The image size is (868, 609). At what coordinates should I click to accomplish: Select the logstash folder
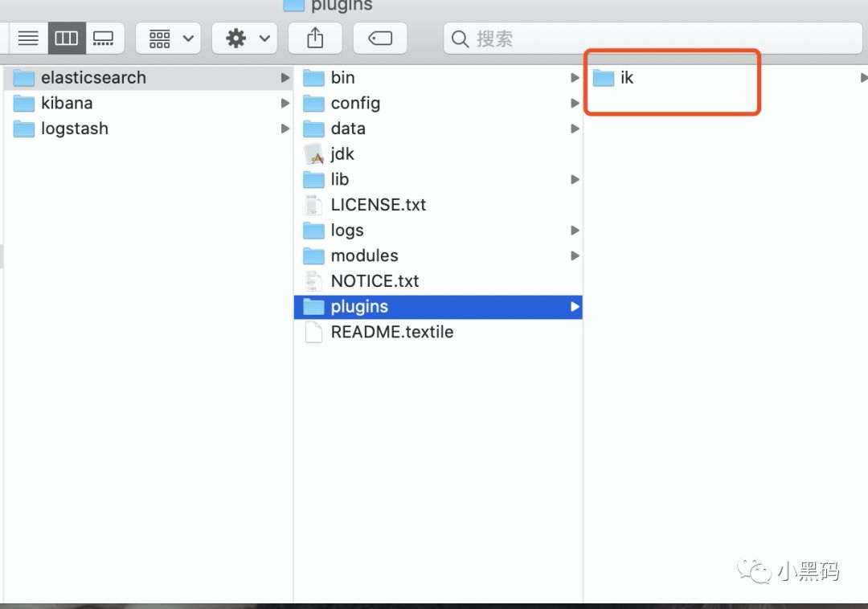[x=149, y=129]
